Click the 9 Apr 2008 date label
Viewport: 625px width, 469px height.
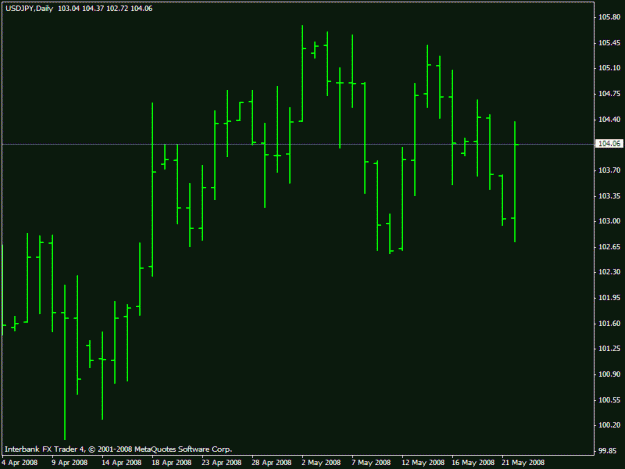69,463
